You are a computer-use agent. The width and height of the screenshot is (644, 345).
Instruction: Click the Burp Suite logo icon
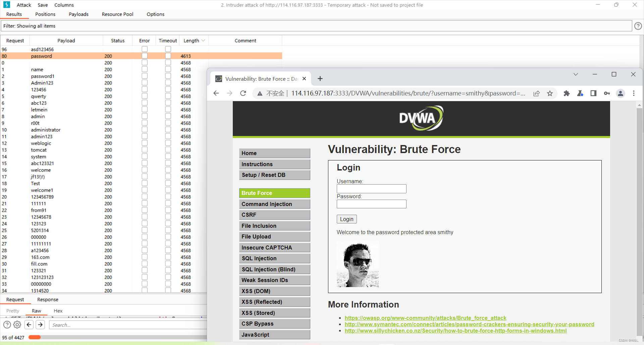[6, 5]
